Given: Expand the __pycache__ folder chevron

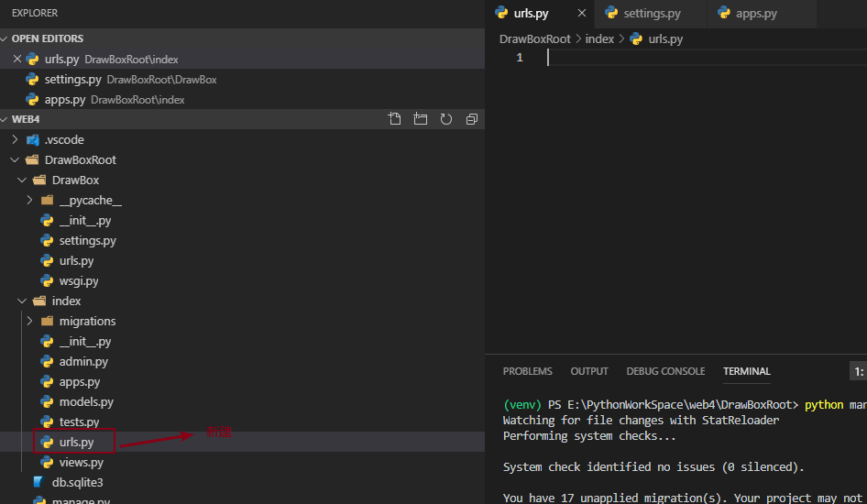Looking at the screenshot, I should pyautogui.click(x=30, y=200).
